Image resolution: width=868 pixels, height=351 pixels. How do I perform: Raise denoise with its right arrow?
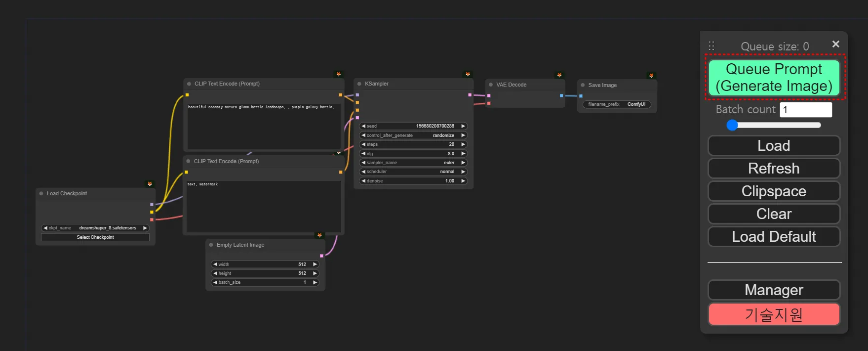pos(463,181)
